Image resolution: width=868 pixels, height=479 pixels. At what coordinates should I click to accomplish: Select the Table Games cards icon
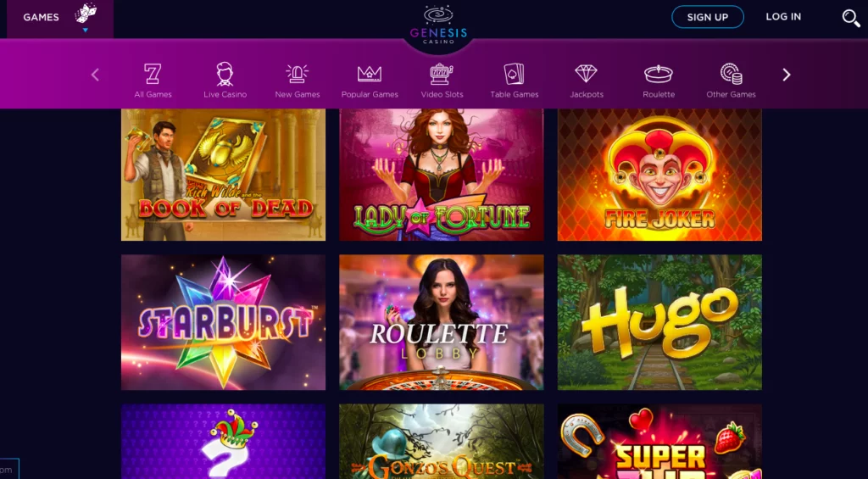point(515,74)
